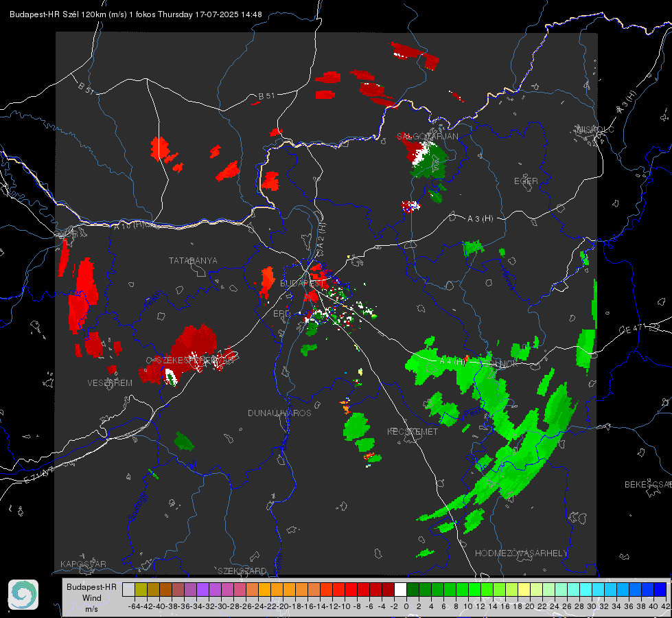
Task: Select the white swatch in wind legend
Action: [400, 590]
